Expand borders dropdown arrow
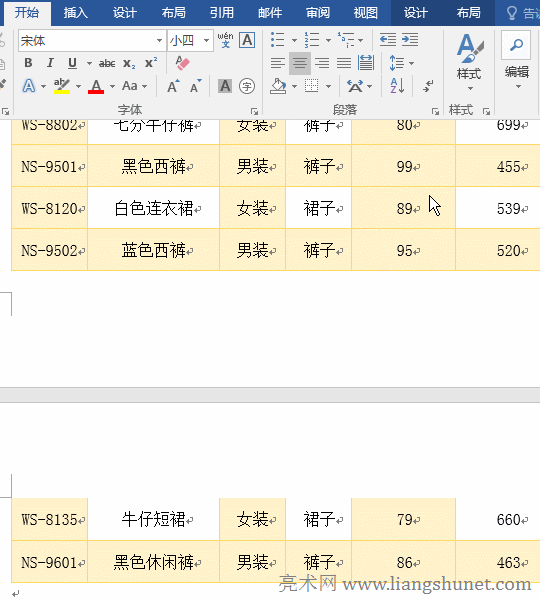This screenshot has height=600, width=540. pyautogui.click(x=328, y=86)
